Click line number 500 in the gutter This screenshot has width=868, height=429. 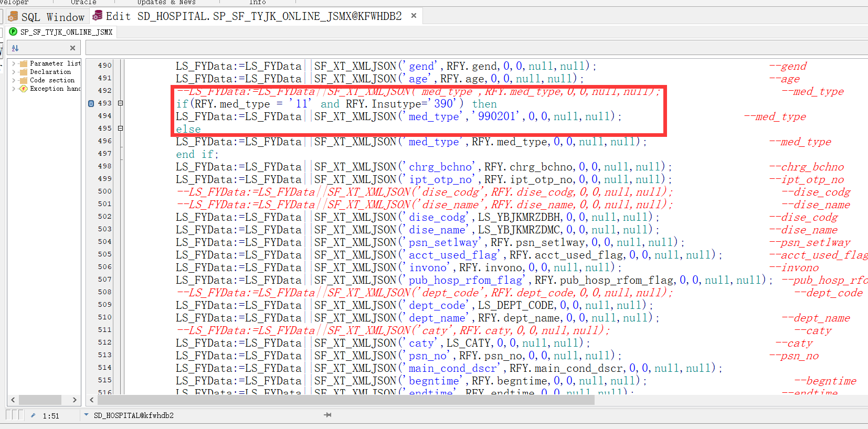click(x=104, y=191)
